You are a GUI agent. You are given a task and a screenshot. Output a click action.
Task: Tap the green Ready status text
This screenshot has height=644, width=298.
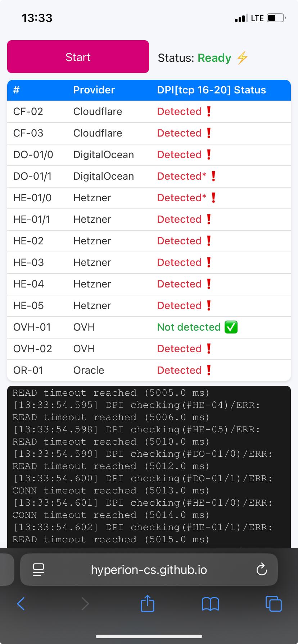(215, 58)
